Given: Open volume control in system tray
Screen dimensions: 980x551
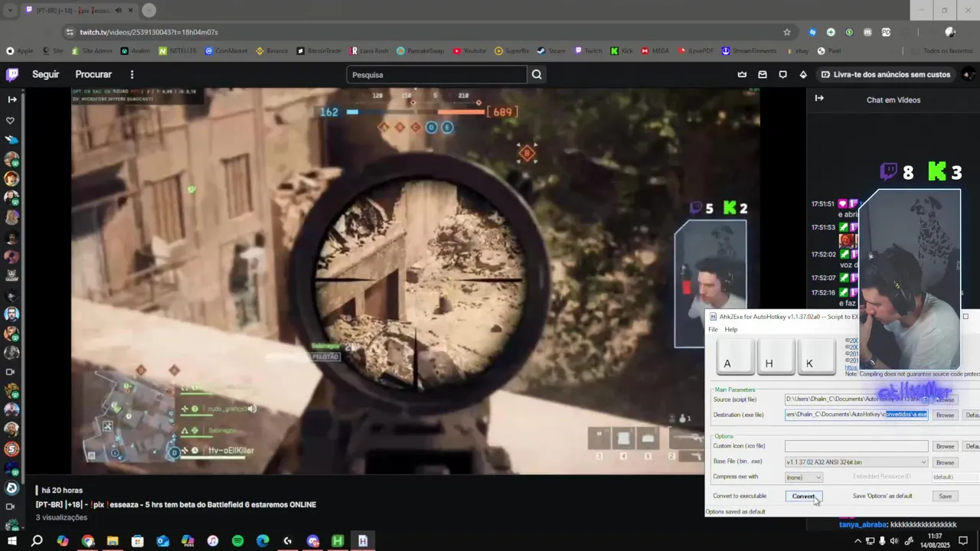Looking at the screenshot, I should 894,541.
